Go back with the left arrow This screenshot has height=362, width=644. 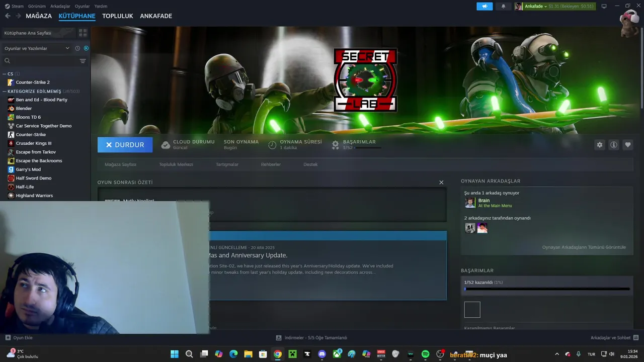(8, 16)
